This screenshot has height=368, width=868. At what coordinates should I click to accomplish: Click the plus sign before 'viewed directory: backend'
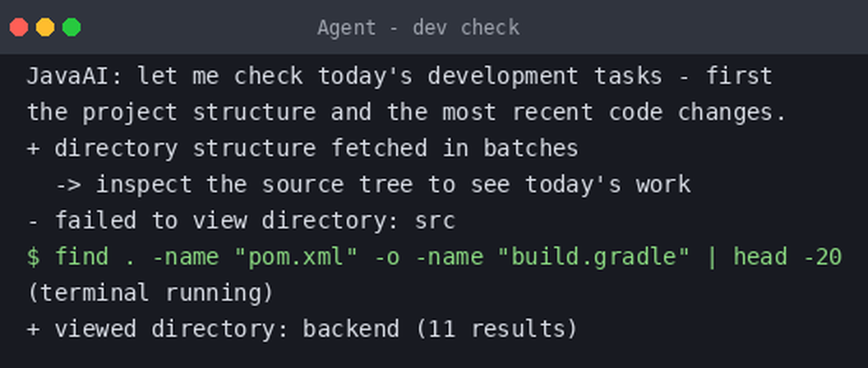tap(33, 330)
